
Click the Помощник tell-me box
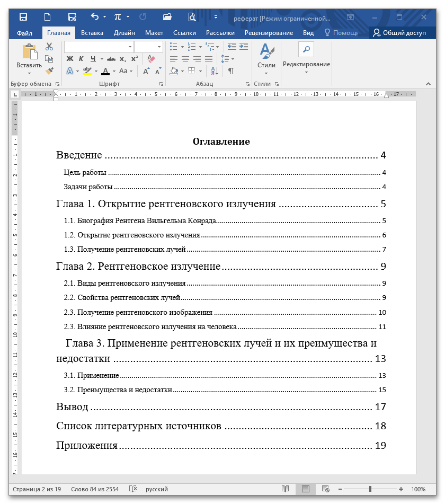point(341,33)
